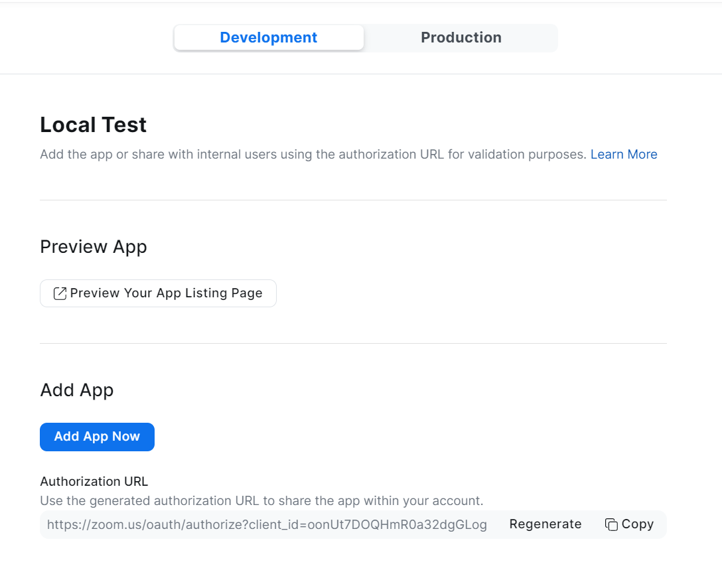Regenerate the authorization URL
The width and height of the screenshot is (722, 588).
point(545,524)
